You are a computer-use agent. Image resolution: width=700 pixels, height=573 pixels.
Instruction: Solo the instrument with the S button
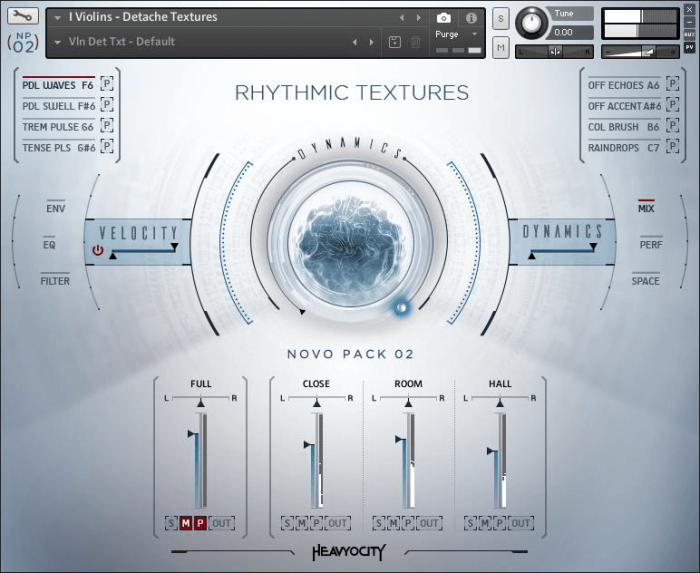501,19
